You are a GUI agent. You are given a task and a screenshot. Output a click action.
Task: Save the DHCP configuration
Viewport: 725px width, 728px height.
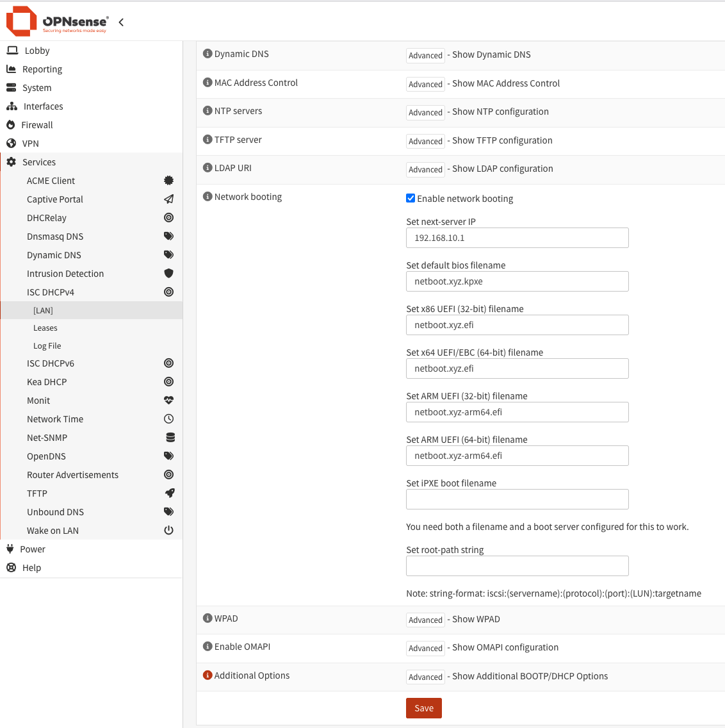[423, 707]
